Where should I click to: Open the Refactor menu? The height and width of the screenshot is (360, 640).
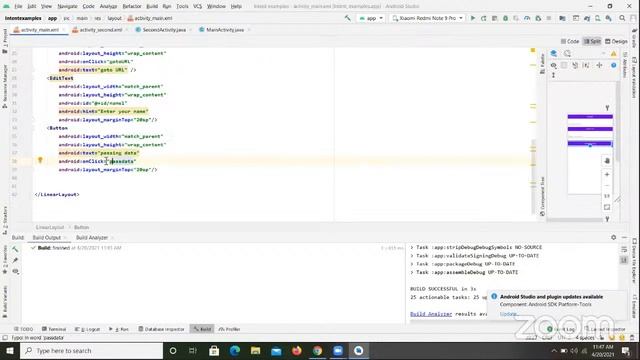[132, 7]
